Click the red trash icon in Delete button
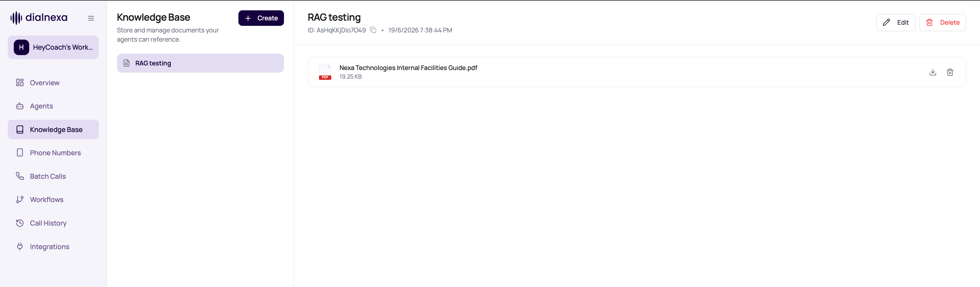 click(x=929, y=22)
